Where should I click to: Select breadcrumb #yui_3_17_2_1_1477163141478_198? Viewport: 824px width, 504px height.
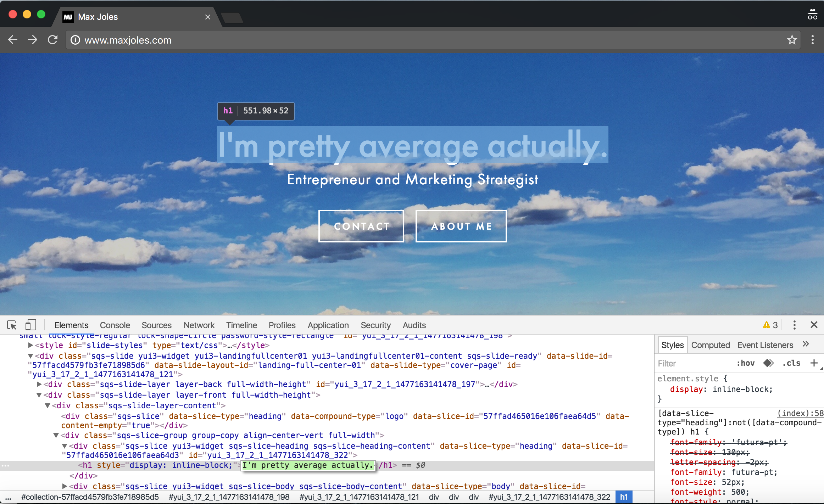pos(229,497)
